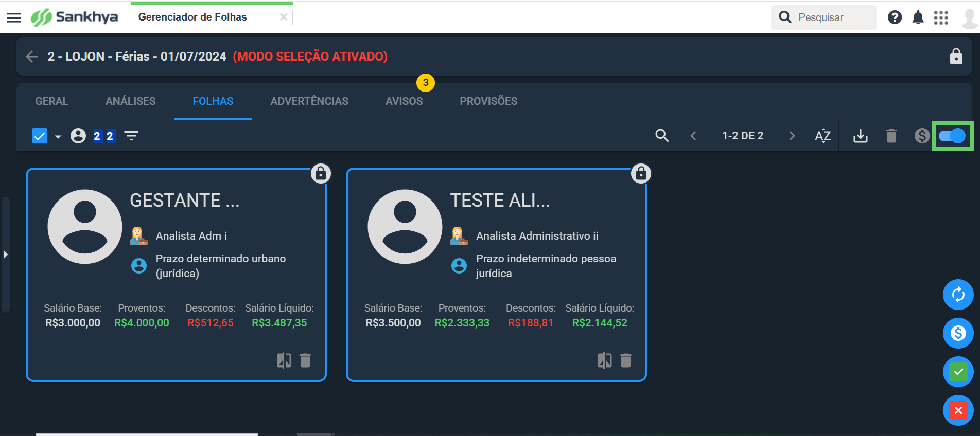Viewport: 980px width, 436px height.
Task: Switch to the GERAL tab
Action: (x=51, y=101)
